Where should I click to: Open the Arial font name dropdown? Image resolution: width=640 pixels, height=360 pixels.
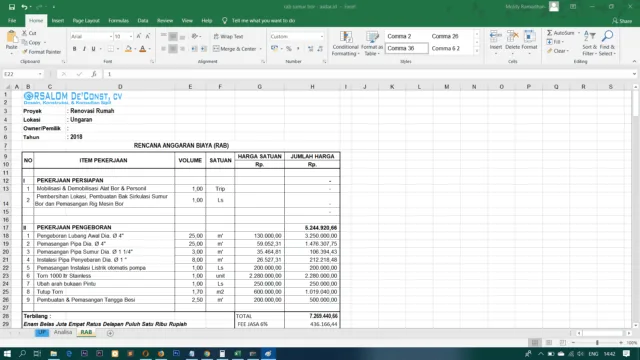pyautogui.click(x=110, y=37)
